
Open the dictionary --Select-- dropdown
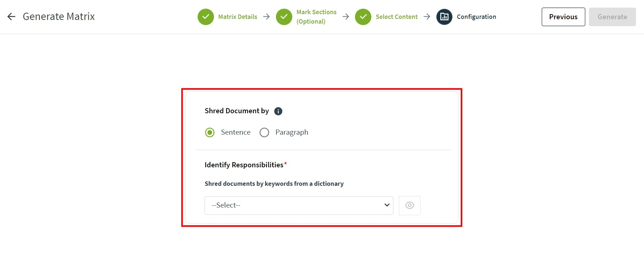coord(299,205)
